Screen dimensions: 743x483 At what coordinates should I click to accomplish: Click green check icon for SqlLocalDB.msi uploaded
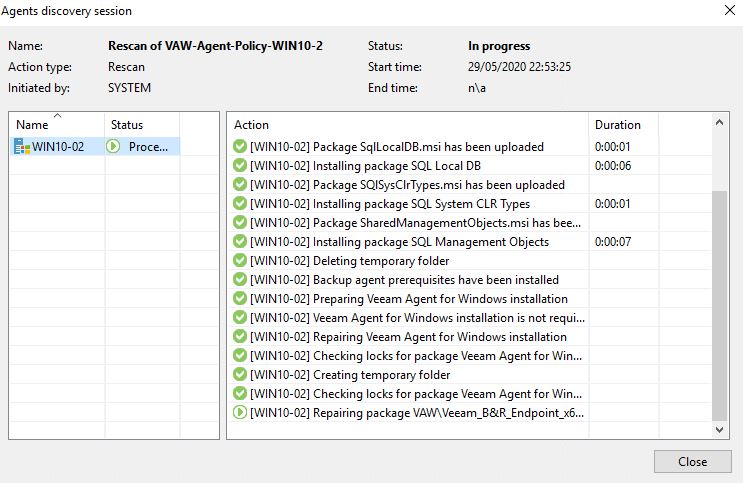click(240, 146)
